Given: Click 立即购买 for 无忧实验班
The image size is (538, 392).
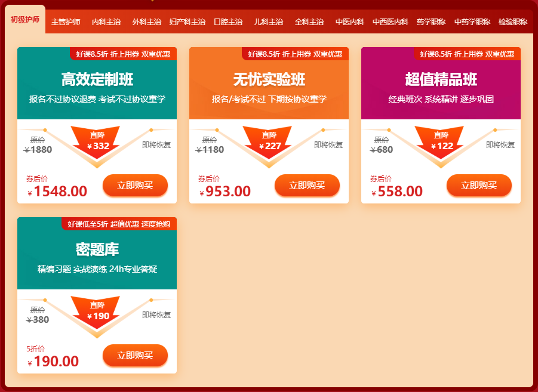Looking at the screenshot, I should click(x=307, y=186).
